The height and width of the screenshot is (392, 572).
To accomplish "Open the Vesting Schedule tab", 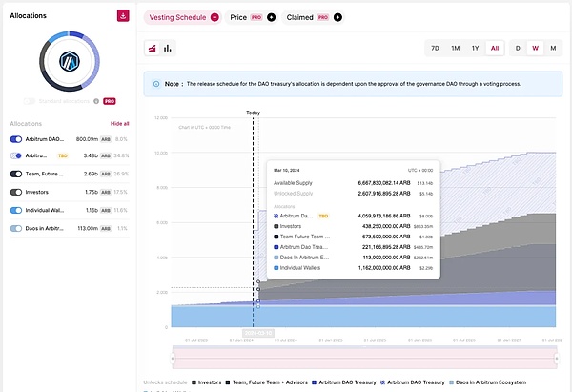I will (x=177, y=17).
